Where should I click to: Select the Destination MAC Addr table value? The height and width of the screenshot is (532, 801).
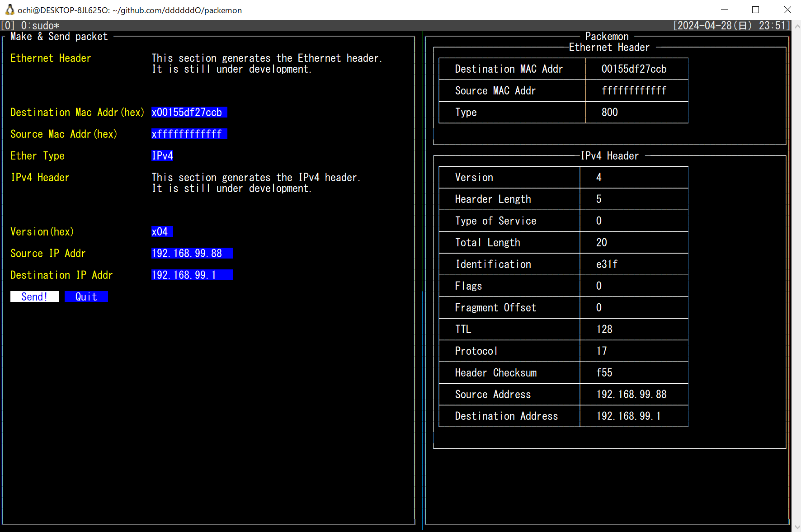(634, 69)
